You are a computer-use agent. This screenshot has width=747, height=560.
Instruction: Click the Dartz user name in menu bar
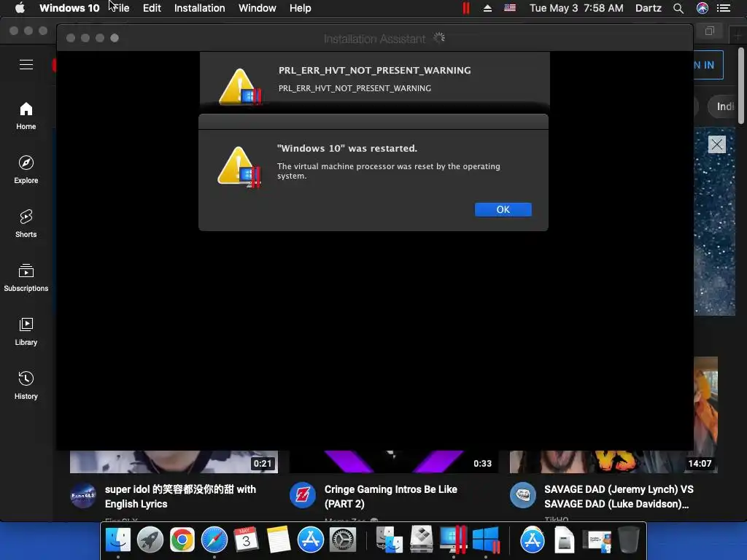coord(649,8)
